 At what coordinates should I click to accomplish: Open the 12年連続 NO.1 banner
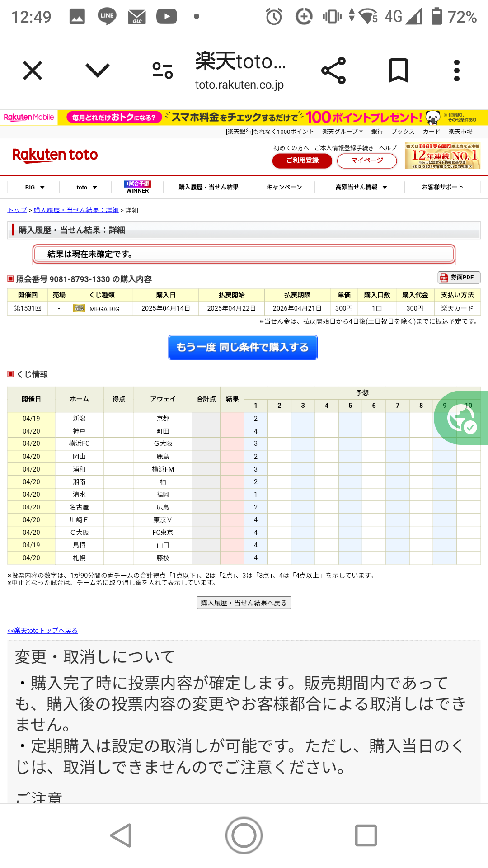tap(442, 156)
